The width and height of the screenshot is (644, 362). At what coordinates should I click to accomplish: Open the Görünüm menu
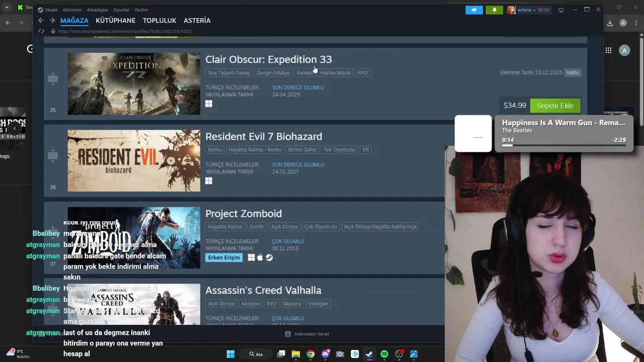point(72,10)
